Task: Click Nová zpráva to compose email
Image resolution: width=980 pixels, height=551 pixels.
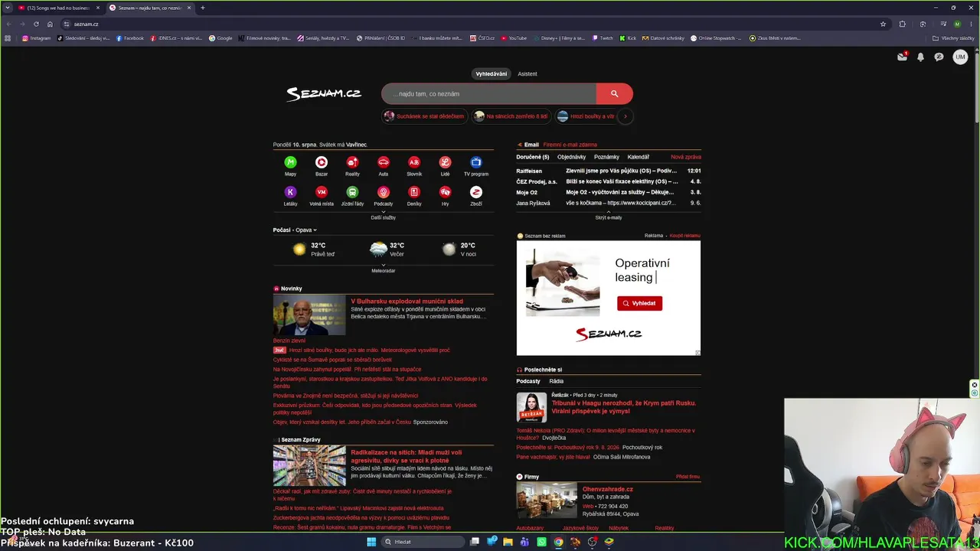Action: (686, 157)
